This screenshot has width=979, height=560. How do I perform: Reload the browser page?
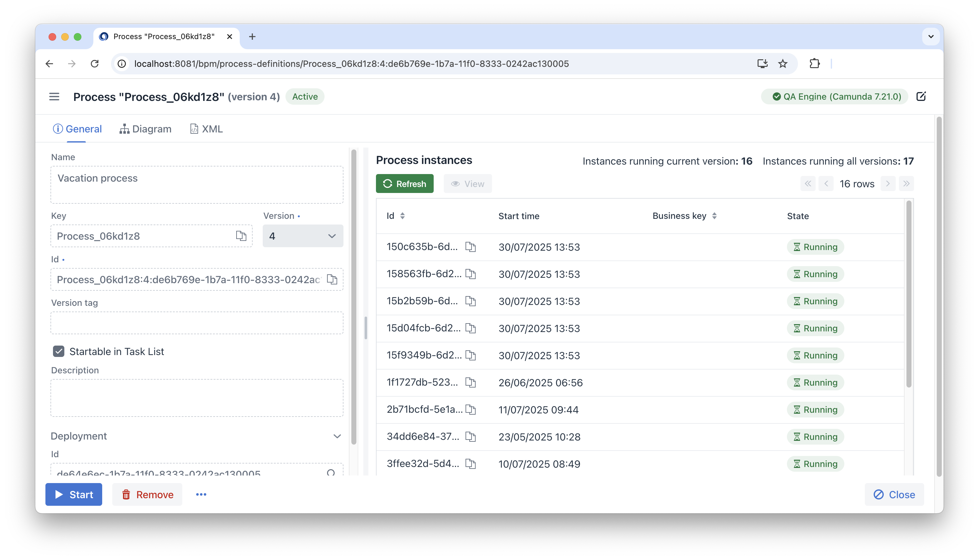[95, 63]
